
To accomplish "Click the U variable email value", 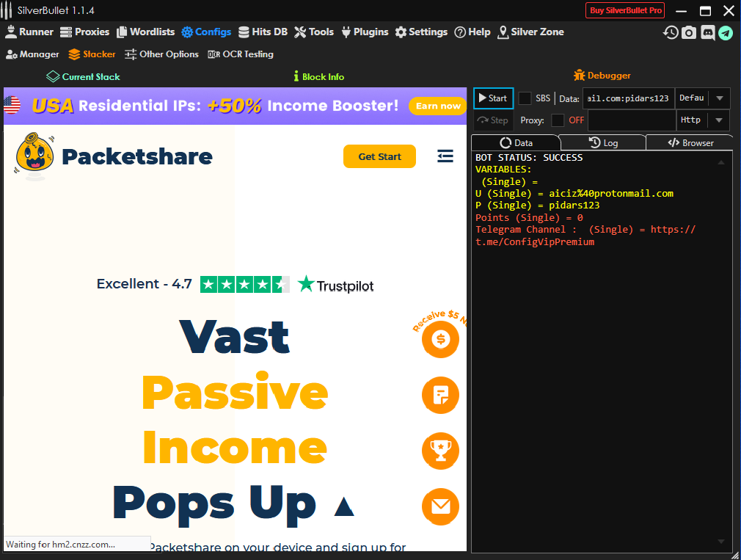I will click(611, 193).
